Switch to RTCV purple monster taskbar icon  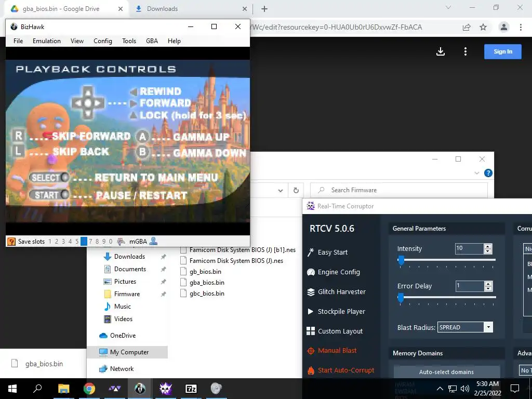point(166,389)
